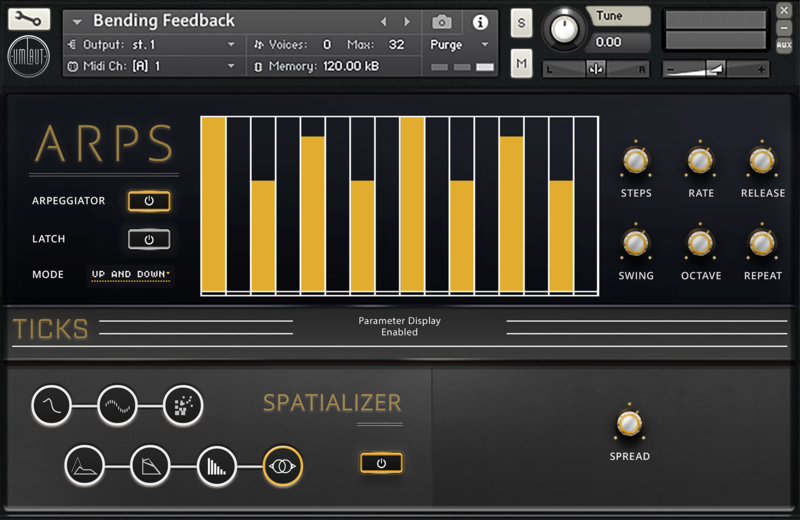Adjust the Repeat knob
800x520 pixels.
pyautogui.click(x=762, y=243)
